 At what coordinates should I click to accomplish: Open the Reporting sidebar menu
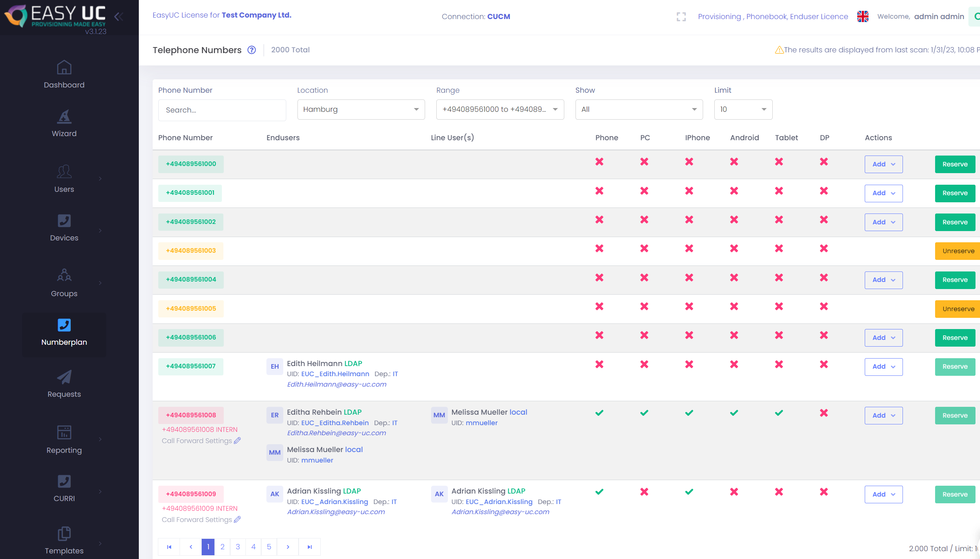click(x=64, y=439)
